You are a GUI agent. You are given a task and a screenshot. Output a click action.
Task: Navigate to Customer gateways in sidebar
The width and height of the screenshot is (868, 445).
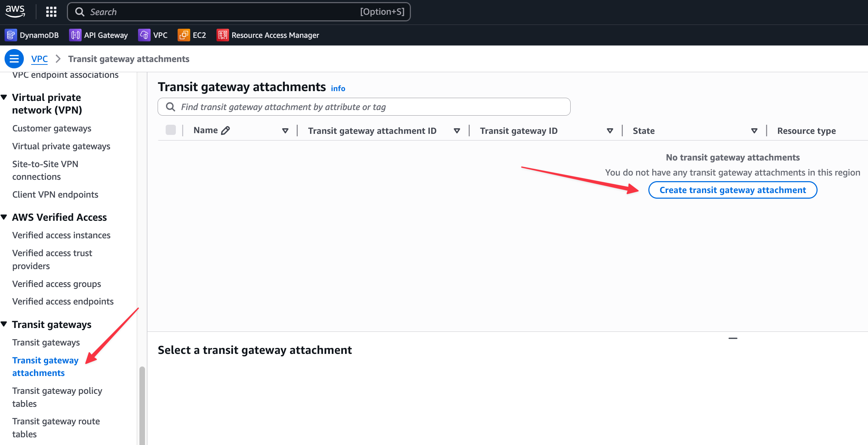51,128
